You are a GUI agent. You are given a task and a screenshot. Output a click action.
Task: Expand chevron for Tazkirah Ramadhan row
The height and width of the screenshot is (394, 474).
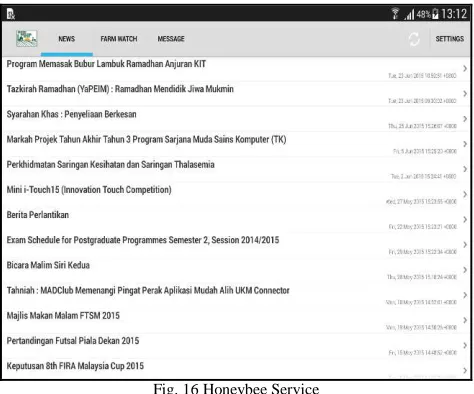465,94
